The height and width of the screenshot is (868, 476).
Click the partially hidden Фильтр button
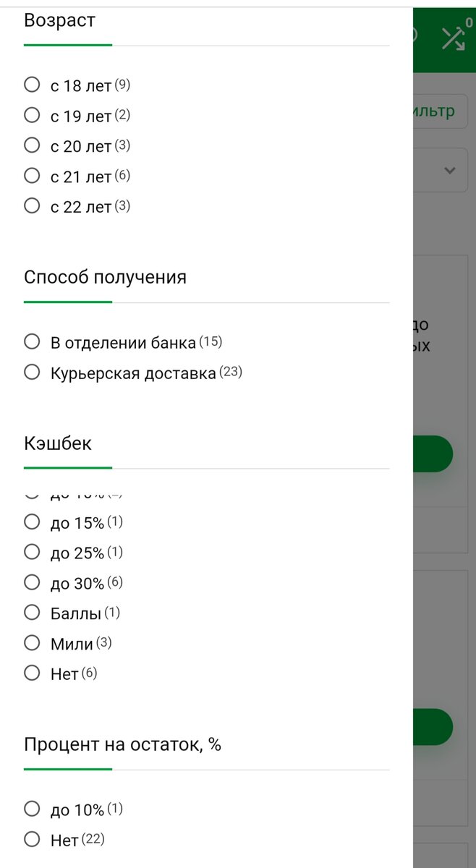(x=440, y=111)
